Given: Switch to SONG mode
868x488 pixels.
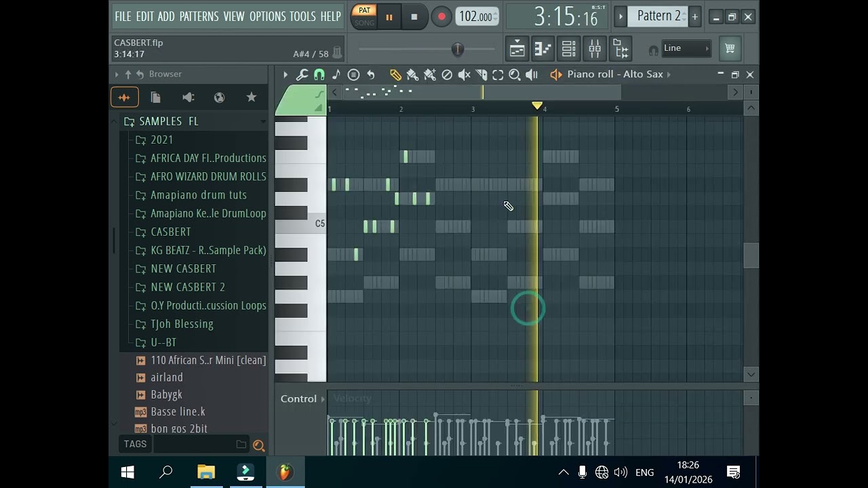Looking at the screenshot, I should [x=364, y=23].
